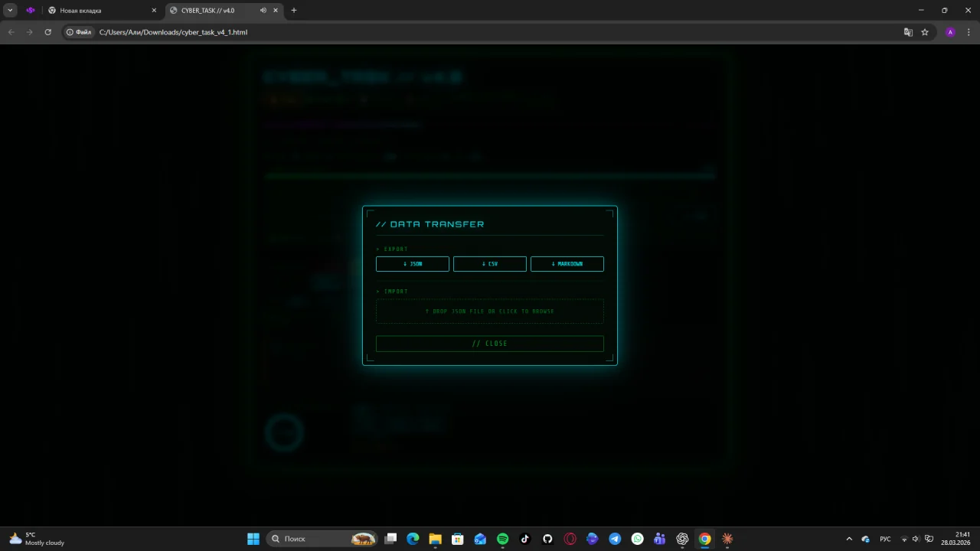The image size is (980, 551).
Task: Open the Chrome profile avatar
Action: [950, 32]
